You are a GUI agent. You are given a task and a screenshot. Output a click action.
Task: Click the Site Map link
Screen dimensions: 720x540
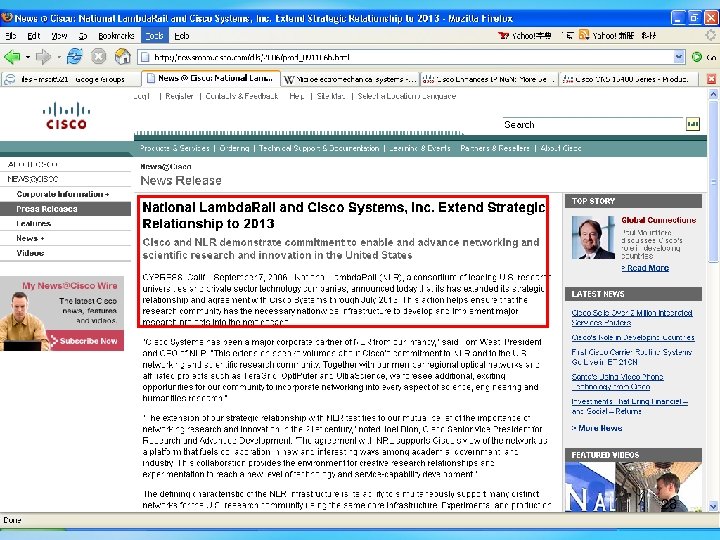[x=331, y=96]
